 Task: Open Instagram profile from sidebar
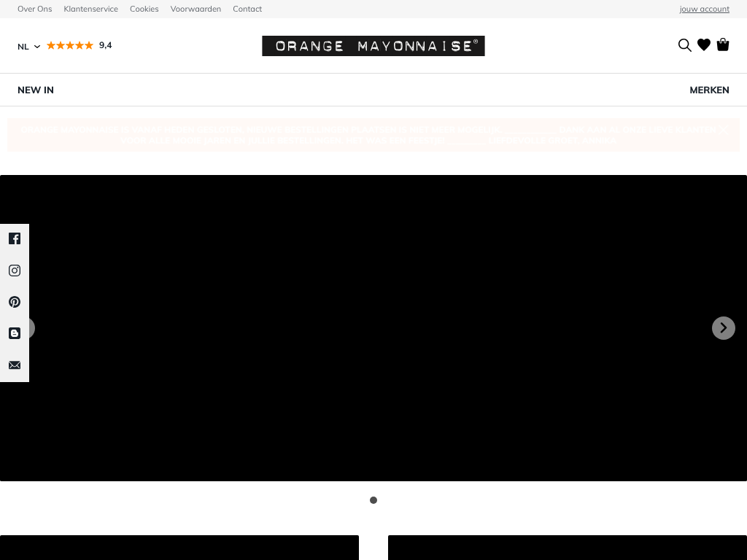point(15,271)
